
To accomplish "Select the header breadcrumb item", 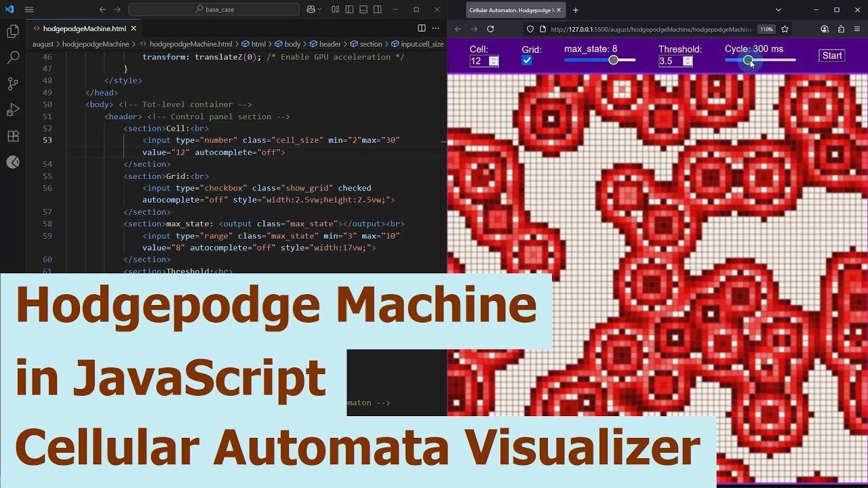I will point(325,44).
